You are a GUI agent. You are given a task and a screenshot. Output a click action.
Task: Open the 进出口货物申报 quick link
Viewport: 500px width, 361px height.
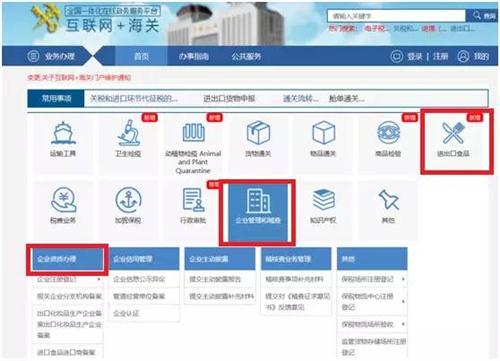[x=229, y=98]
